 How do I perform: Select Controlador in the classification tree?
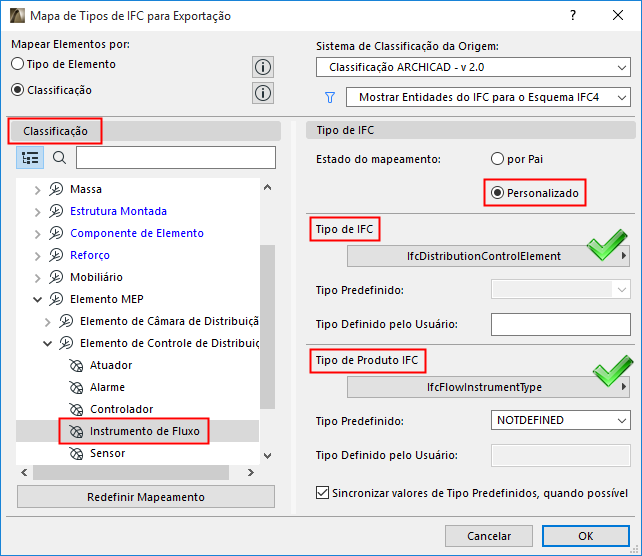pyautogui.click(x=121, y=409)
